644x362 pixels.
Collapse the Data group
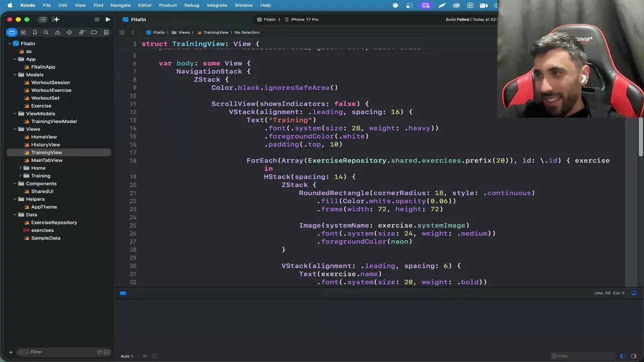pos(15,215)
